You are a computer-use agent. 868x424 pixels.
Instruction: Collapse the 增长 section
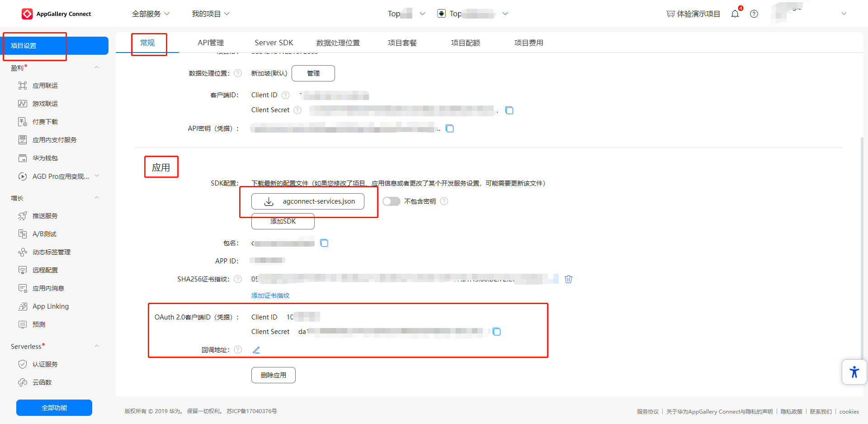coord(97,198)
